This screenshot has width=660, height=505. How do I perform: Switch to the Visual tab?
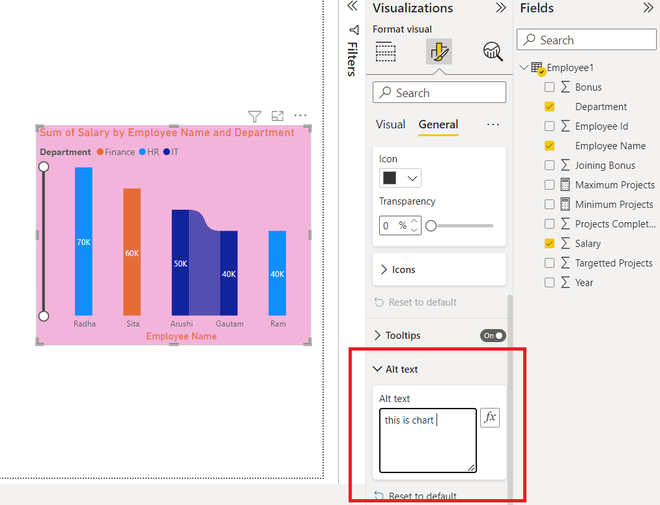pyautogui.click(x=391, y=125)
